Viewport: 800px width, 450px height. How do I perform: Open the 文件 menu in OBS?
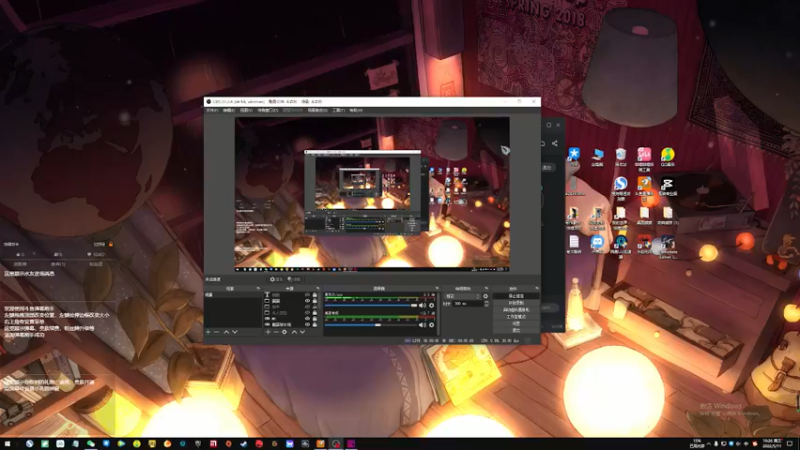click(x=212, y=110)
